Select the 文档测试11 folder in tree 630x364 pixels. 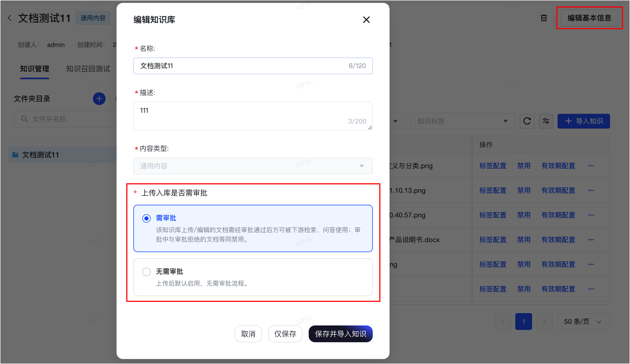point(62,155)
